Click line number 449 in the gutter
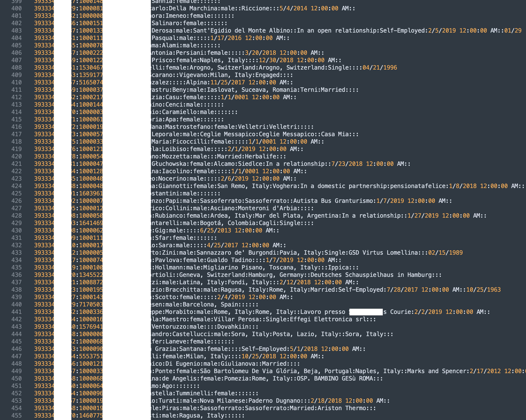The width and height of the screenshot is (526, 420). (17, 371)
